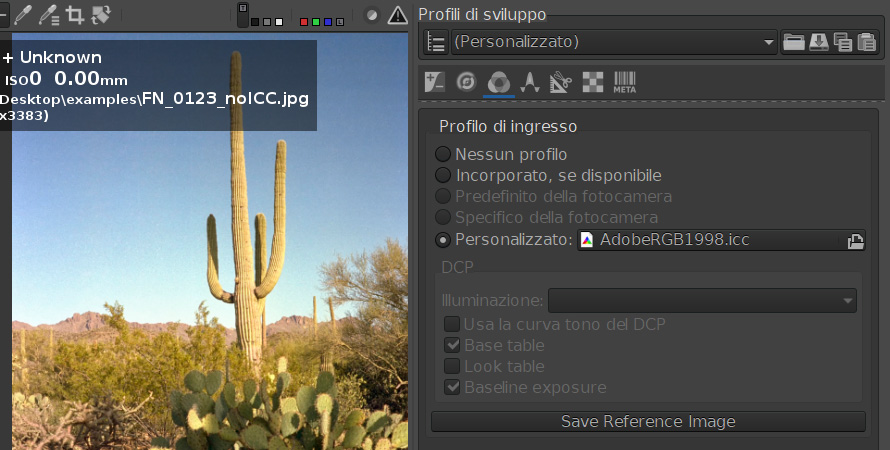Image resolution: width=890 pixels, height=450 pixels.
Task: Open the '(Personalizzato)' processing profile dropdown
Action: click(x=614, y=42)
